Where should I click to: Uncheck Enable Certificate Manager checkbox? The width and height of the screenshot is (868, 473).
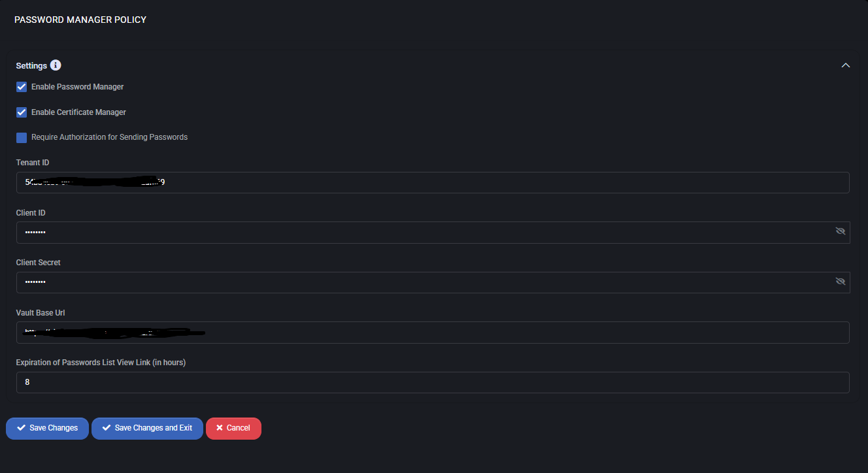click(22, 112)
